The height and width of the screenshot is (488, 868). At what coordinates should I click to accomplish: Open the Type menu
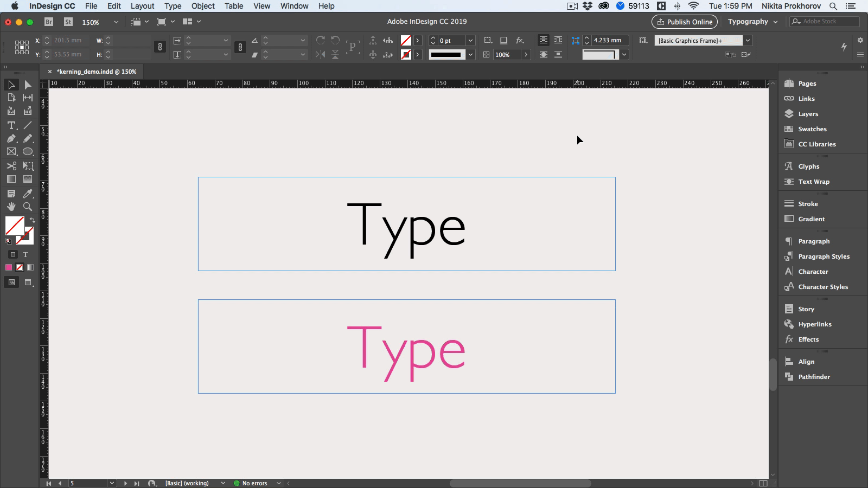click(x=173, y=6)
